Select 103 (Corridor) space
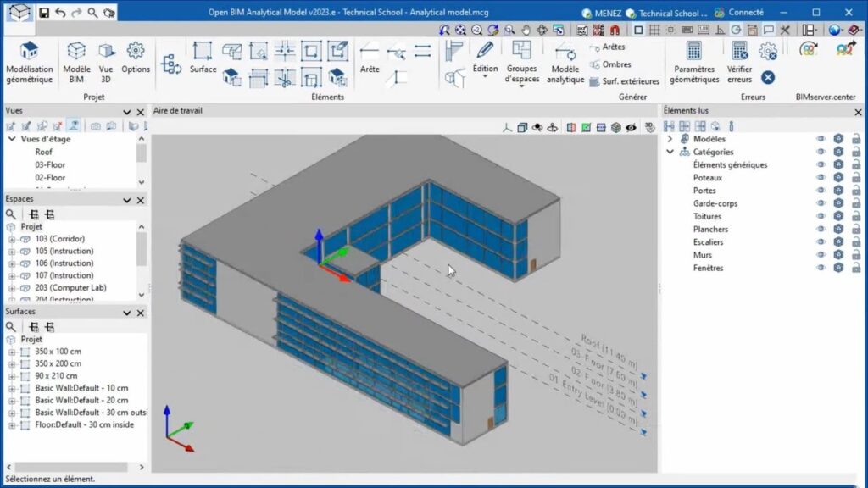The image size is (868, 488). pos(59,239)
